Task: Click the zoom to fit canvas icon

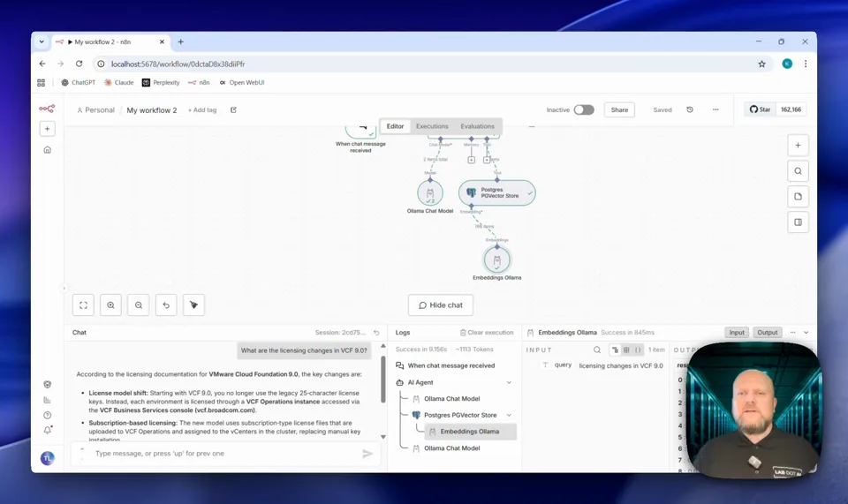Action: pyautogui.click(x=83, y=305)
